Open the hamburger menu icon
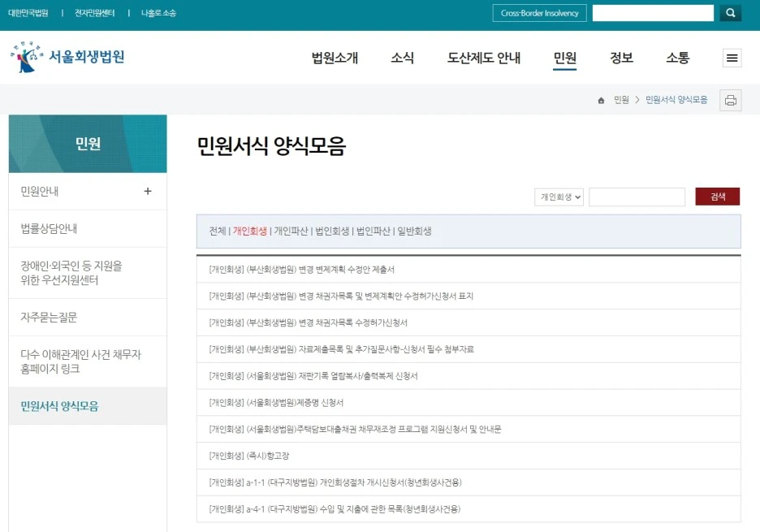The width and height of the screenshot is (760, 532). pos(732,58)
